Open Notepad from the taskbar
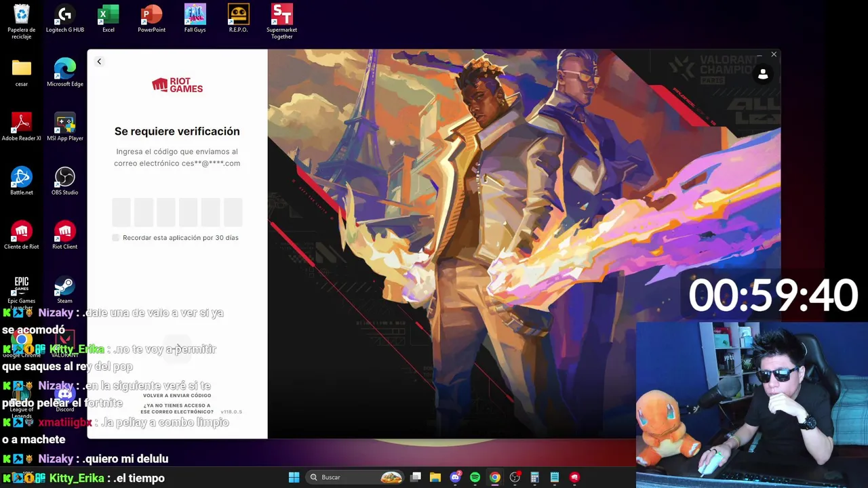Image resolution: width=868 pixels, height=488 pixels. point(555,477)
